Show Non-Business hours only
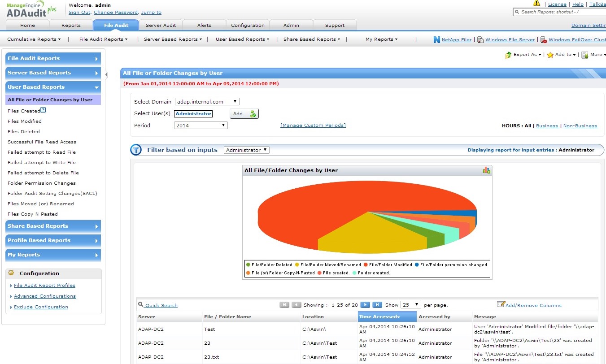Screen dimensions: 606x364 coord(580,126)
